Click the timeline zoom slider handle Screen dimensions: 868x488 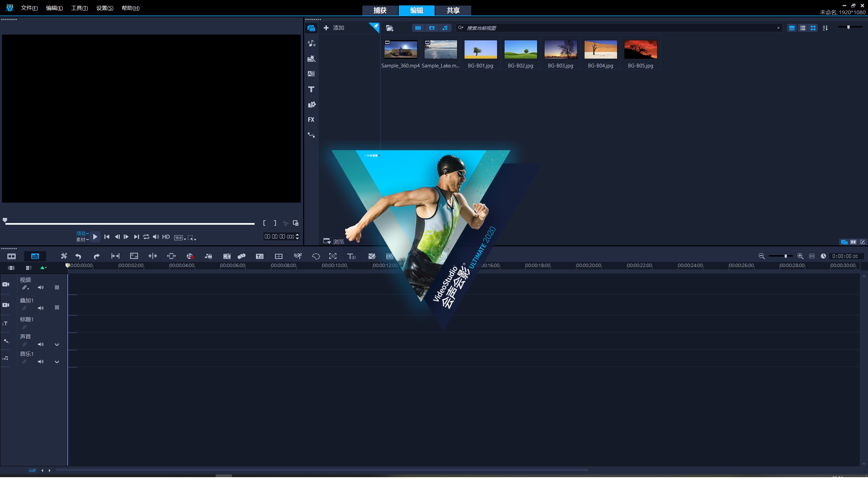(x=786, y=256)
